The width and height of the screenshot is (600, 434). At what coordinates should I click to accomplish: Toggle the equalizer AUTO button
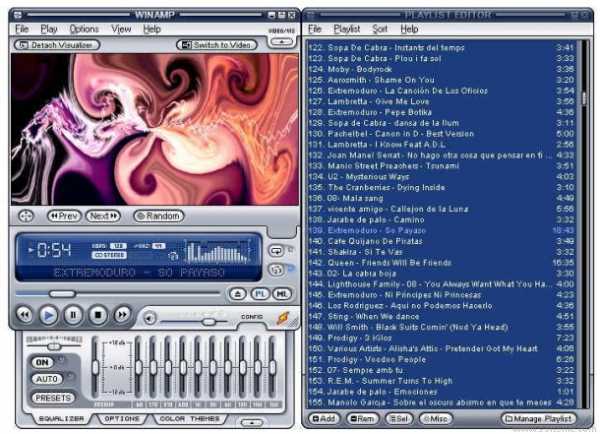tap(47, 379)
